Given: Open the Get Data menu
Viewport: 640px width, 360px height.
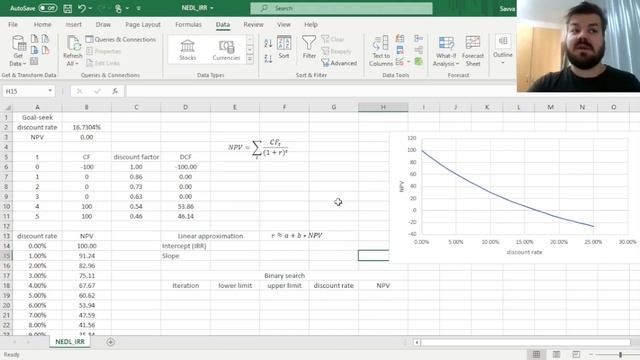Looking at the screenshot, I should pyautogui.click(x=18, y=50).
